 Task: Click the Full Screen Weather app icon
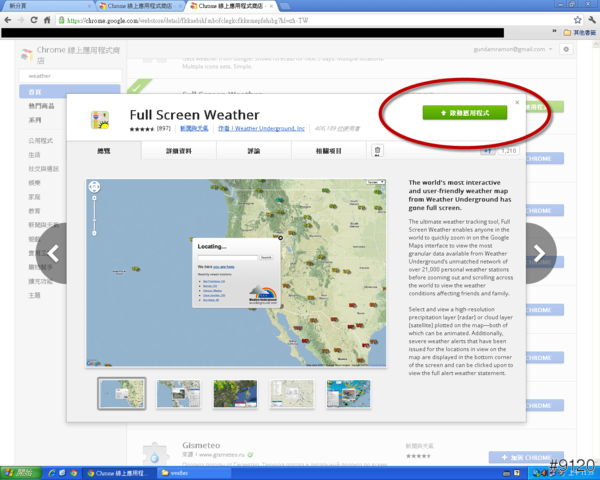pyautogui.click(x=100, y=119)
